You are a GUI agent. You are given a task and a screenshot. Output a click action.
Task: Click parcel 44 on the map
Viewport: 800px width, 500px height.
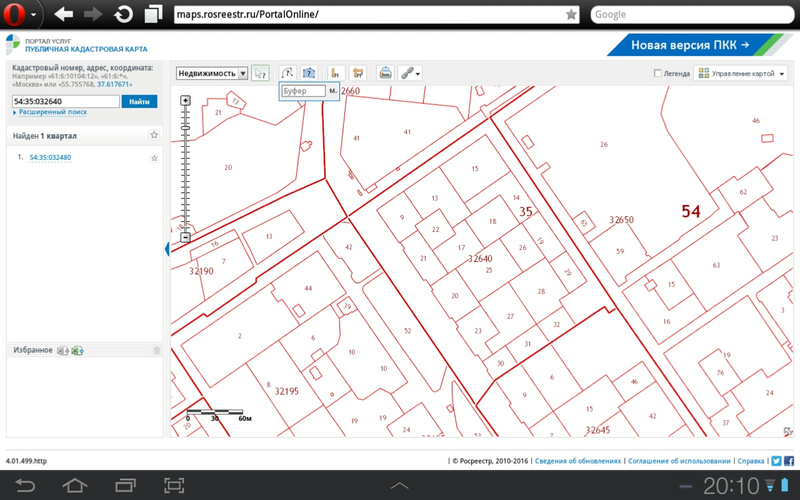308,288
